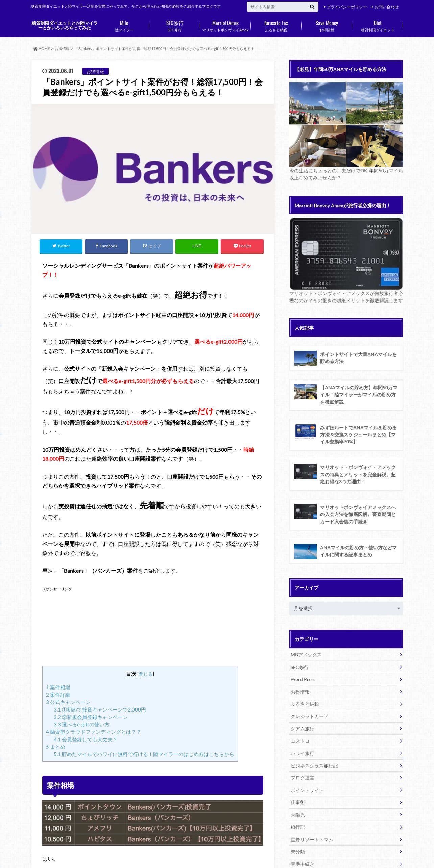Jump to 3 公式キャンペーン in contents

pyautogui.click(x=68, y=702)
